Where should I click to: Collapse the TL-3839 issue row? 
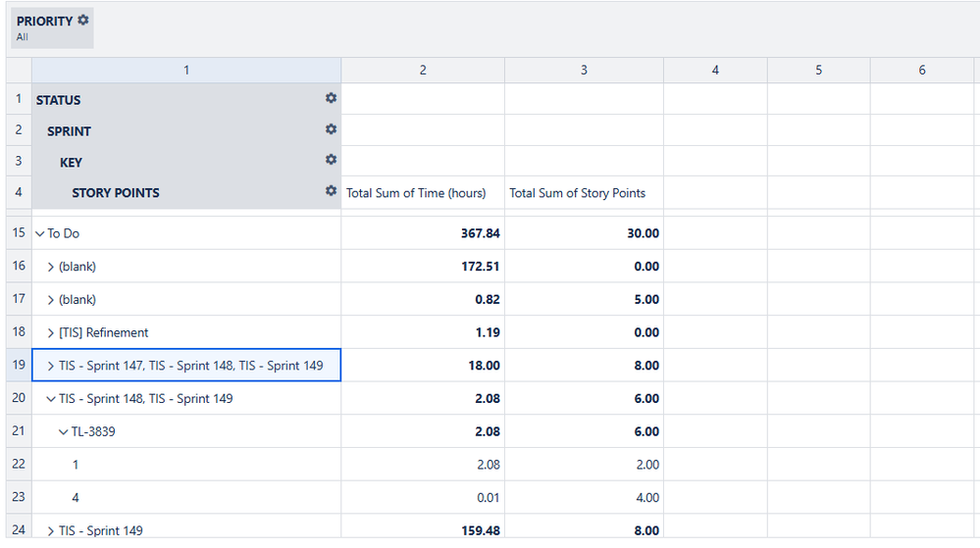(63, 432)
